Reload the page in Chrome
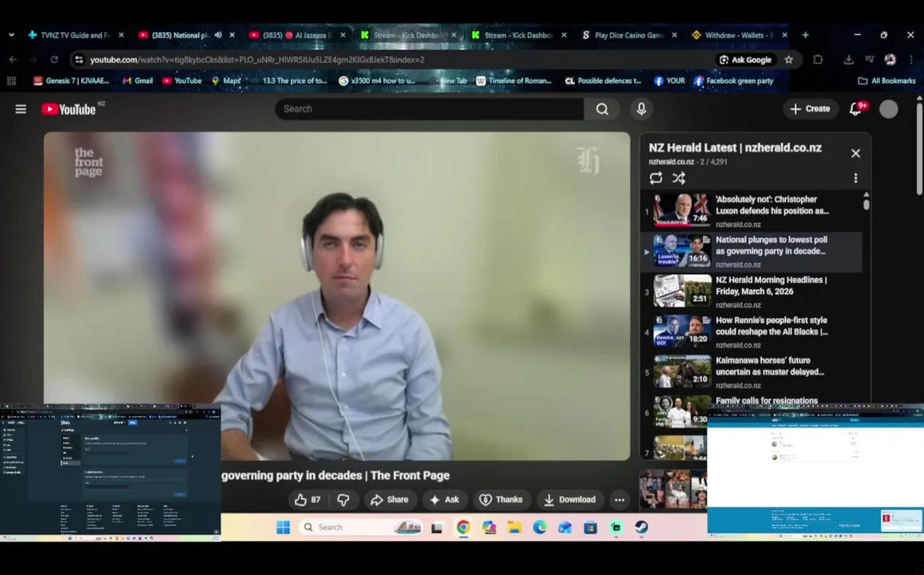The image size is (924, 575). click(54, 60)
